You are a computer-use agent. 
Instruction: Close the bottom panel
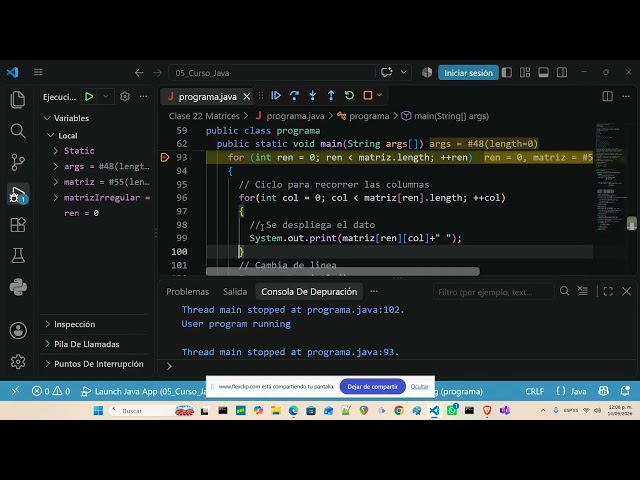pyautogui.click(x=627, y=291)
